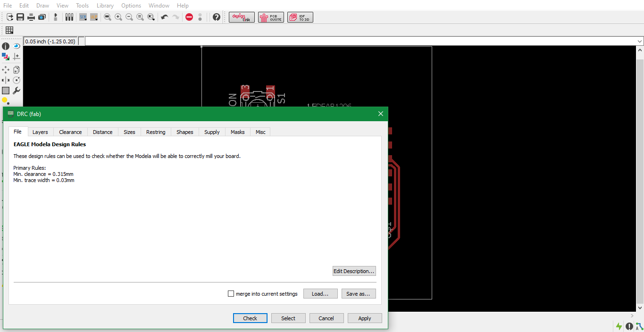Open the Help menu
This screenshot has height=332, width=644.
pos(183,6)
